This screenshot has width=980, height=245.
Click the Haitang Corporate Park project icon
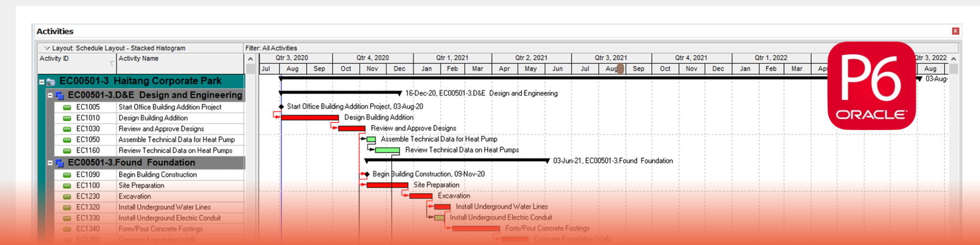(50, 82)
